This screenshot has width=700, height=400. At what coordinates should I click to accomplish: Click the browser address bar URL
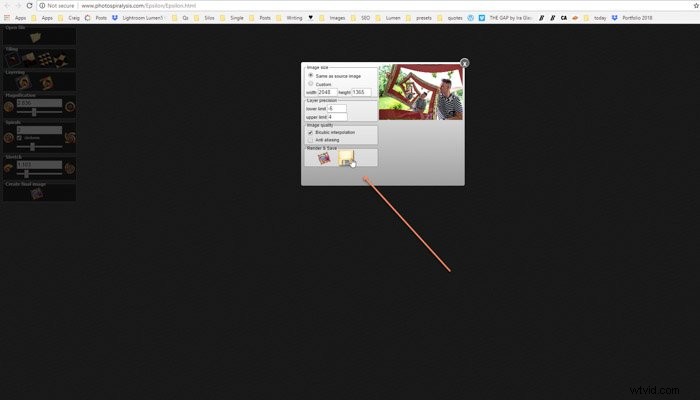(138, 6)
